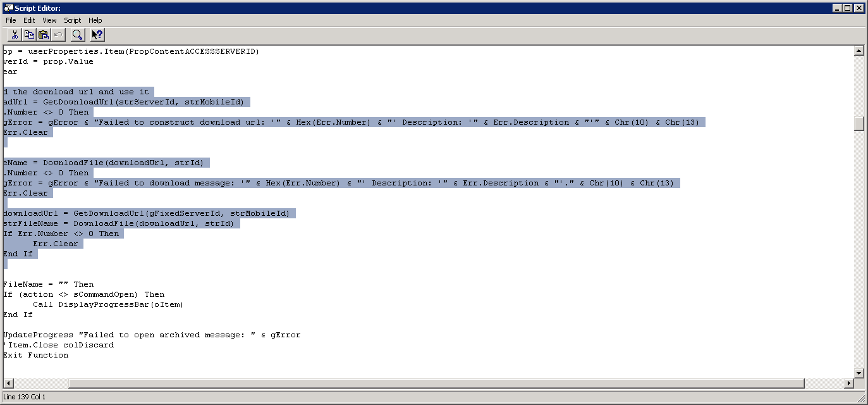Click the 'verId = prop.Value' line
The image size is (868, 405).
(x=48, y=61)
